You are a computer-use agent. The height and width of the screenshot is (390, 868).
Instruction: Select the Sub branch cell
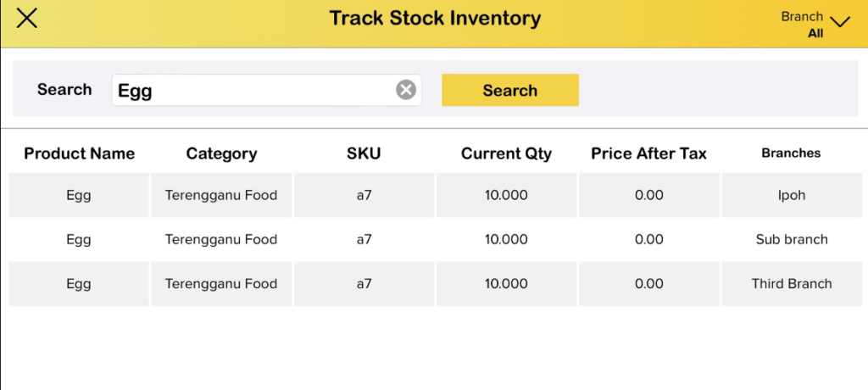point(791,239)
